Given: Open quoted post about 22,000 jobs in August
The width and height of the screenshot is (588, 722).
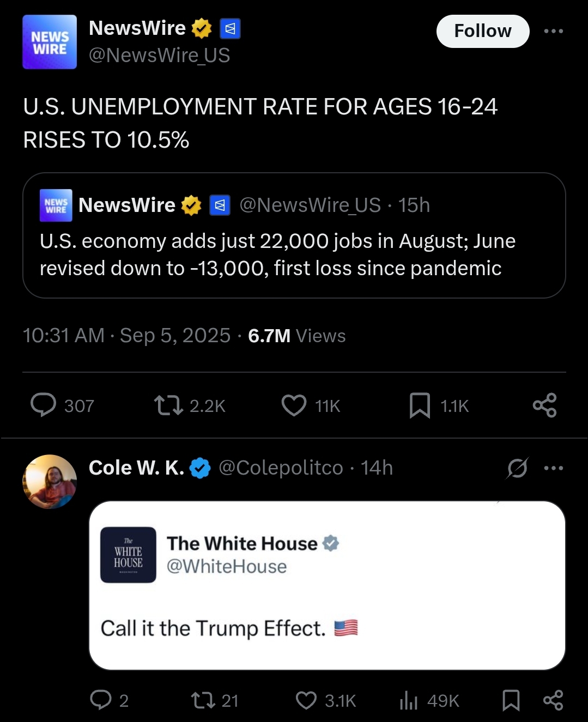Looking at the screenshot, I should tap(294, 235).
